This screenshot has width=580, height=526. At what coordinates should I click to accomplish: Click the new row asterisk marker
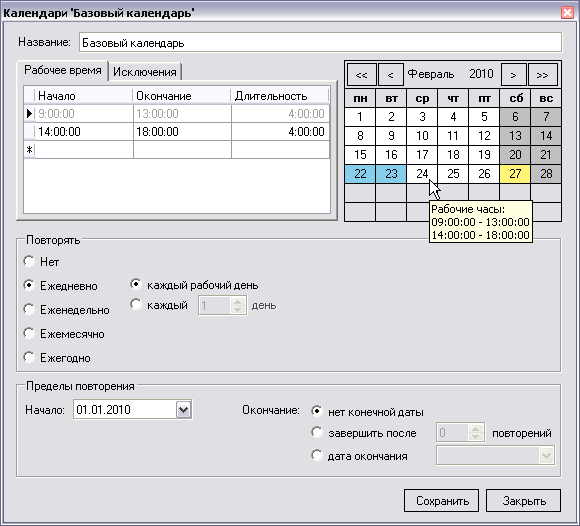[x=29, y=150]
